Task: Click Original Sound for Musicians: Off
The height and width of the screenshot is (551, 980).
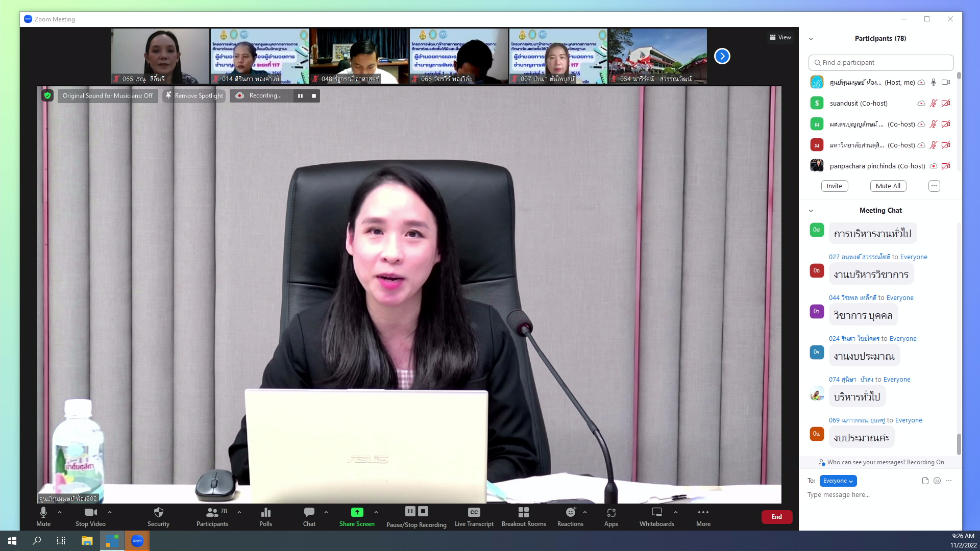Action: click(107, 95)
